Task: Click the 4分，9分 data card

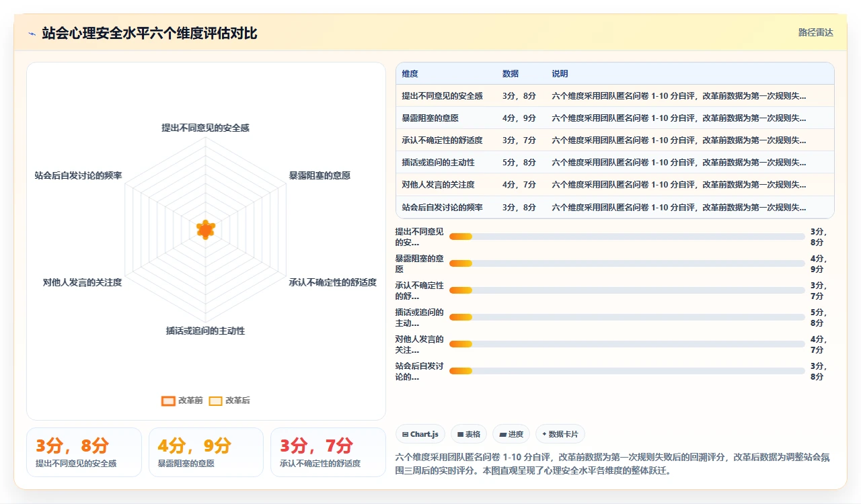Action: tap(206, 452)
